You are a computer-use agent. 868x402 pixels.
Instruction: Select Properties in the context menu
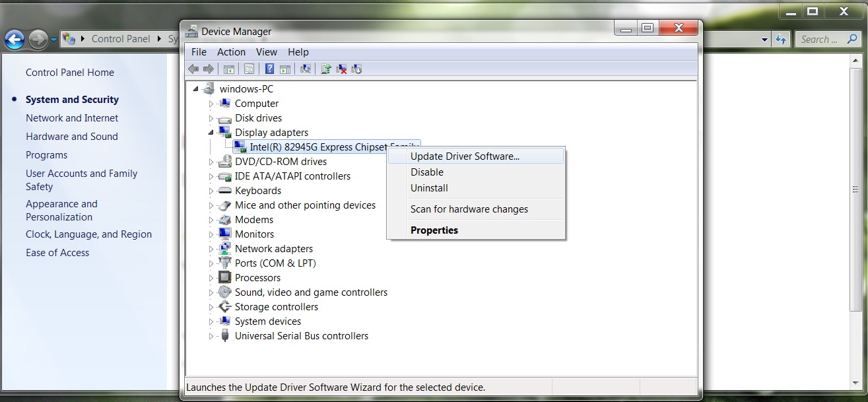(434, 230)
